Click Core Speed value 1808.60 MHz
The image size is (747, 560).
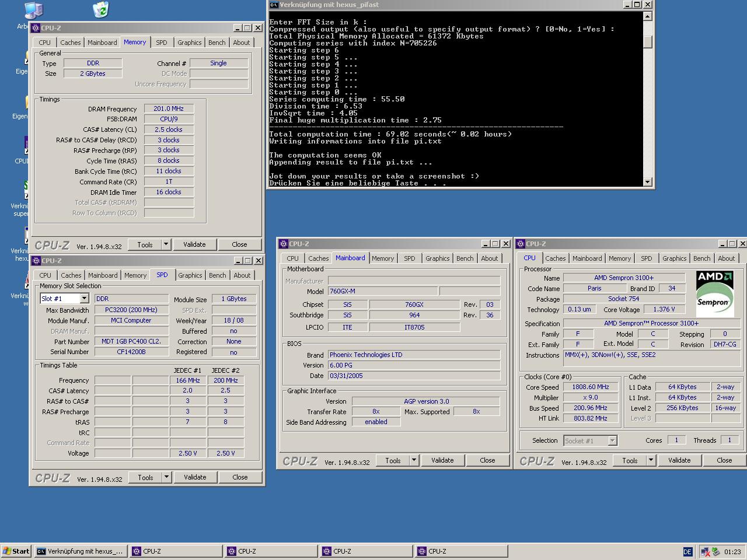coord(591,387)
